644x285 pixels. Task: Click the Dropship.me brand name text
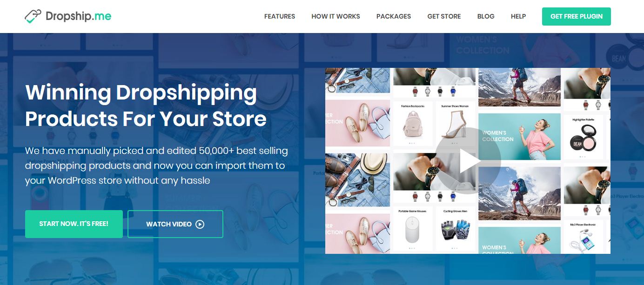click(78, 16)
